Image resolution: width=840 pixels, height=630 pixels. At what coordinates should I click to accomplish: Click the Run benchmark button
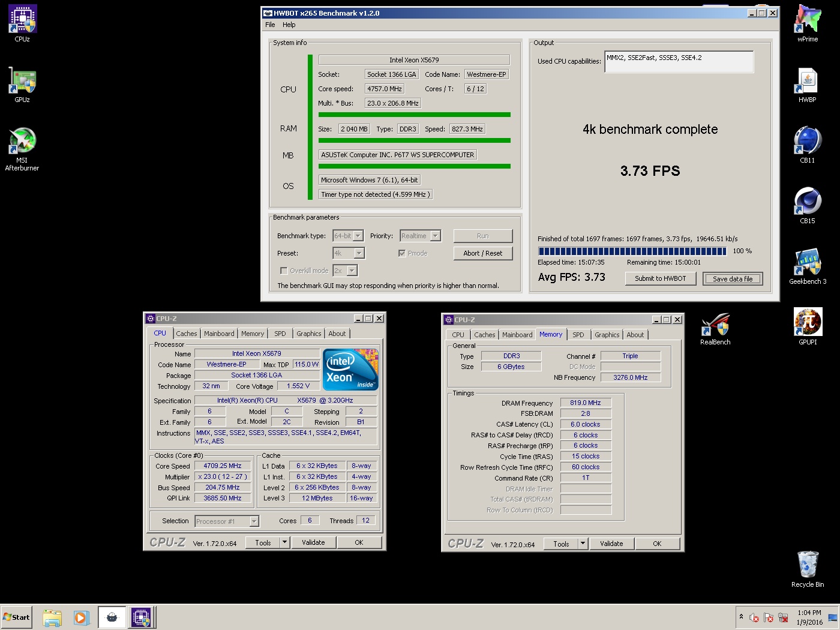point(483,236)
